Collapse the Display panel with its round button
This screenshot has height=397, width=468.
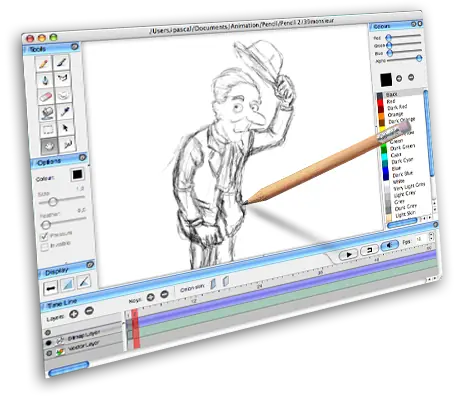tap(90, 265)
